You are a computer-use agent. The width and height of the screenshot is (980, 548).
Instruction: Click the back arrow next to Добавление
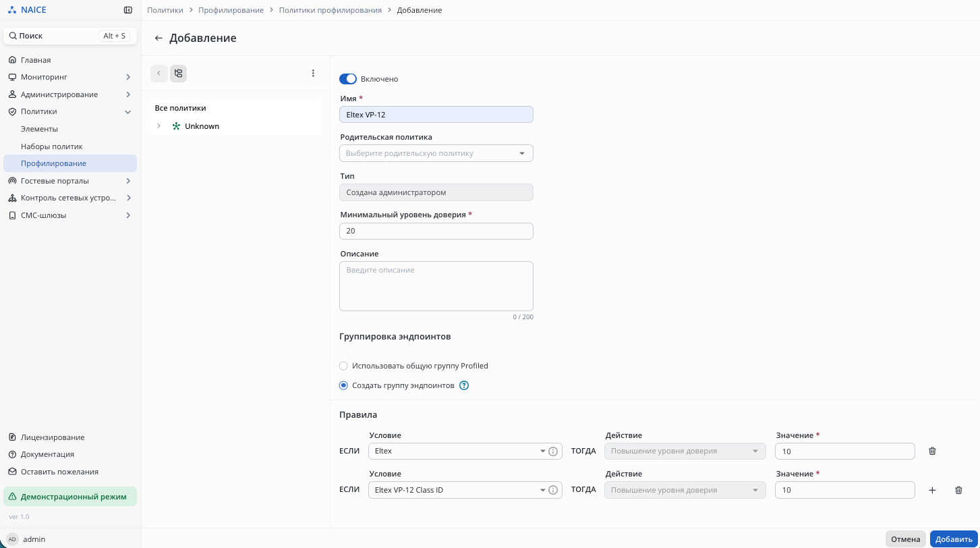(x=158, y=38)
